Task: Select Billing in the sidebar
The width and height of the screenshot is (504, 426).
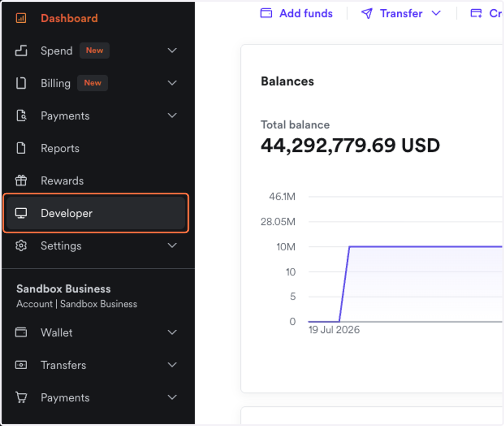Action: tap(55, 83)
